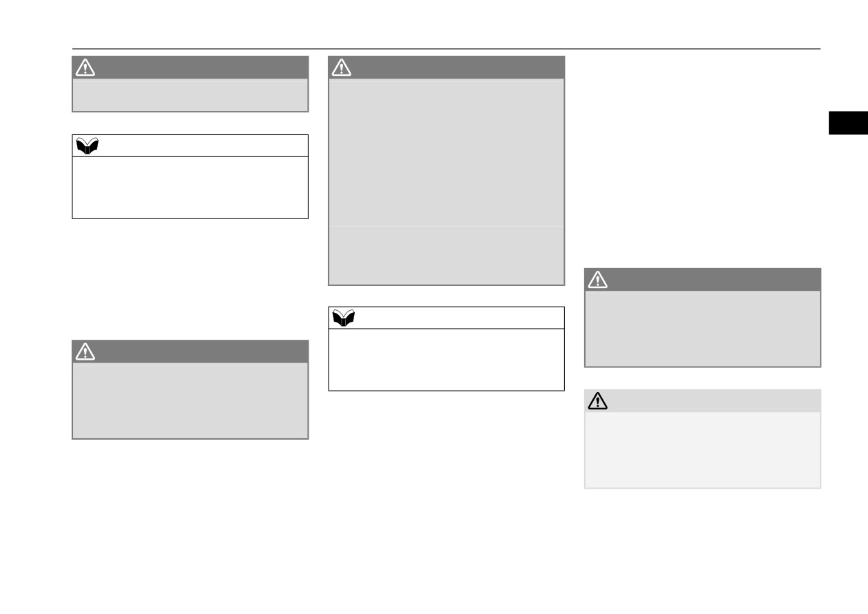Click the white header bar of the middle column note box
868x614 pixels.
(x=446, y=318)
